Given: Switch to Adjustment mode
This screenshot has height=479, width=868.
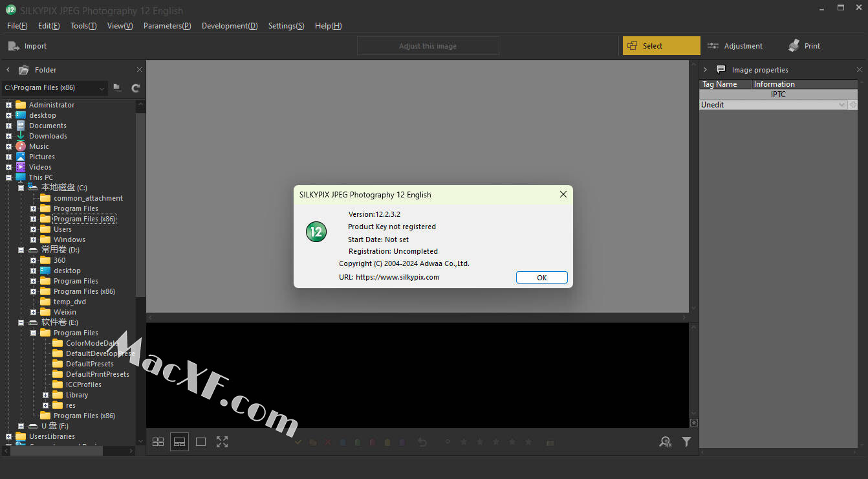Looking at the screenshot, I should pyautogui.click(x=735, y=46).
